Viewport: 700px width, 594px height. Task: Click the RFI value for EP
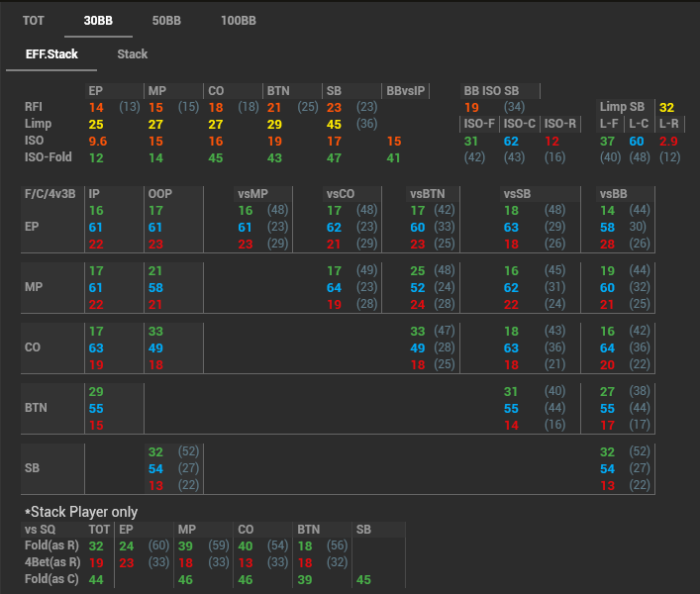(96, 107)
